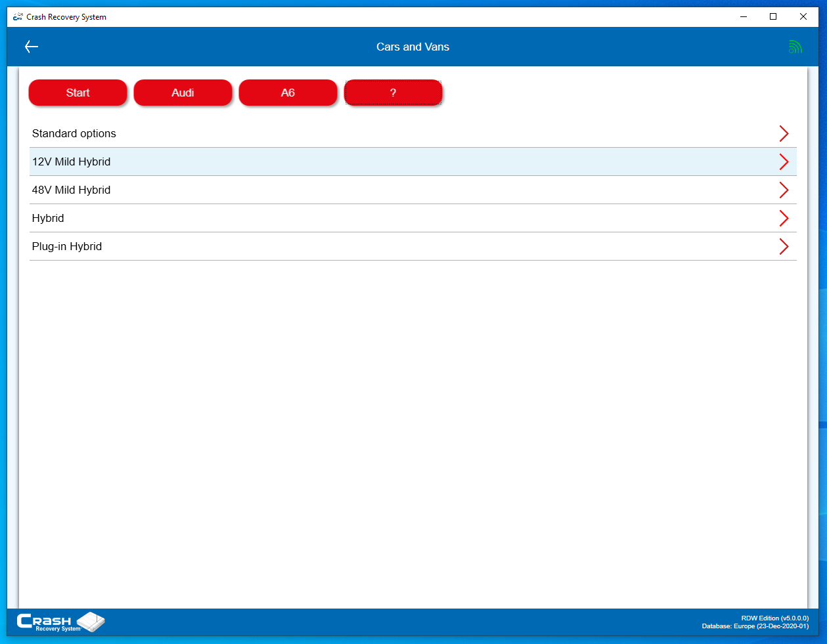The height and width of the screenshot is (644, 827).
Task: Click the Audi breadcrumb button
Action: tap(183, 93)
